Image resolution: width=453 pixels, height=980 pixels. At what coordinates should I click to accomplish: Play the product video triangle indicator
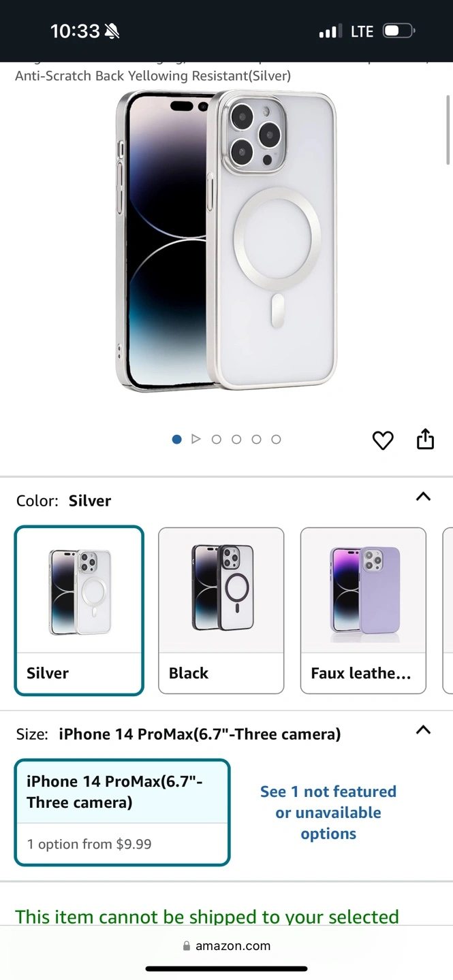(x=196, y=439)
